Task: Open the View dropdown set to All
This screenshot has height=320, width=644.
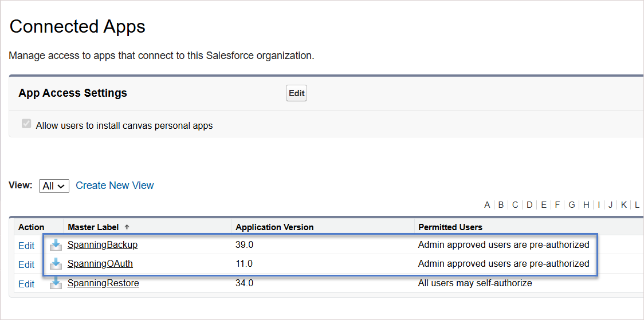Action: click(x=54, y=186)
